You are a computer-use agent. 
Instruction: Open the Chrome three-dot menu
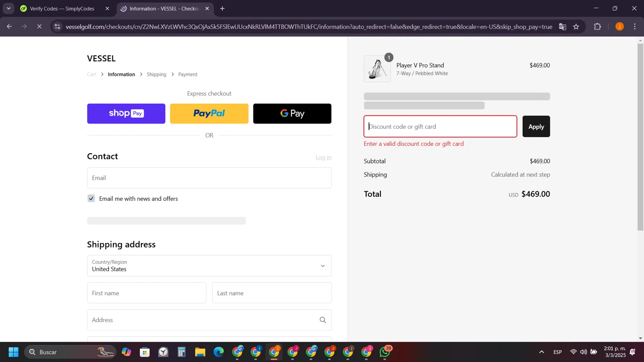click(635, 27)
